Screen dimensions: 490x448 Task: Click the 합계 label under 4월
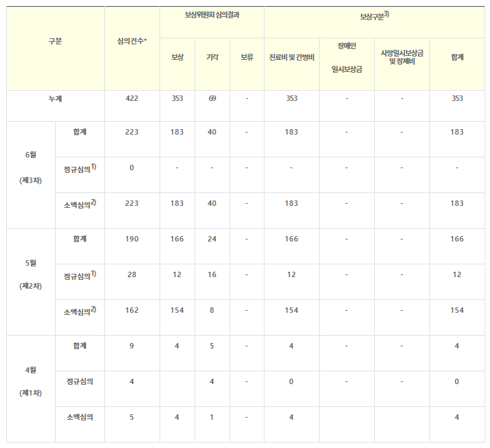coord(79,346)
